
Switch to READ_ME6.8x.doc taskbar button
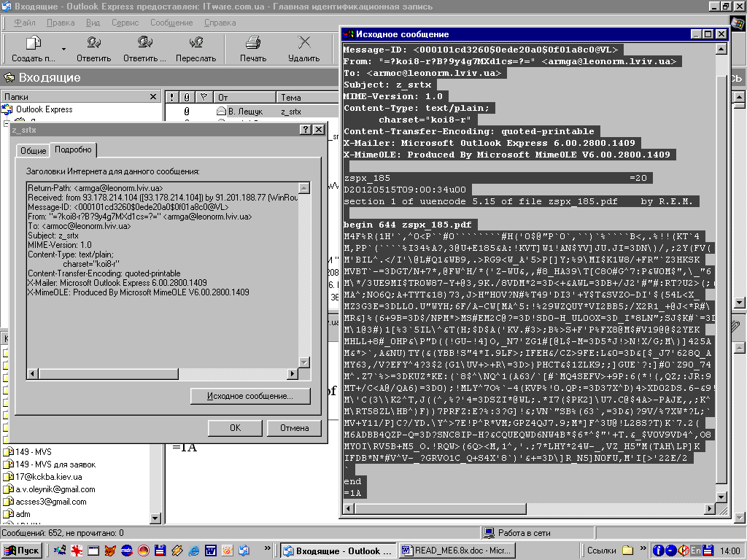pyautogui.click(x=457, y=551)
